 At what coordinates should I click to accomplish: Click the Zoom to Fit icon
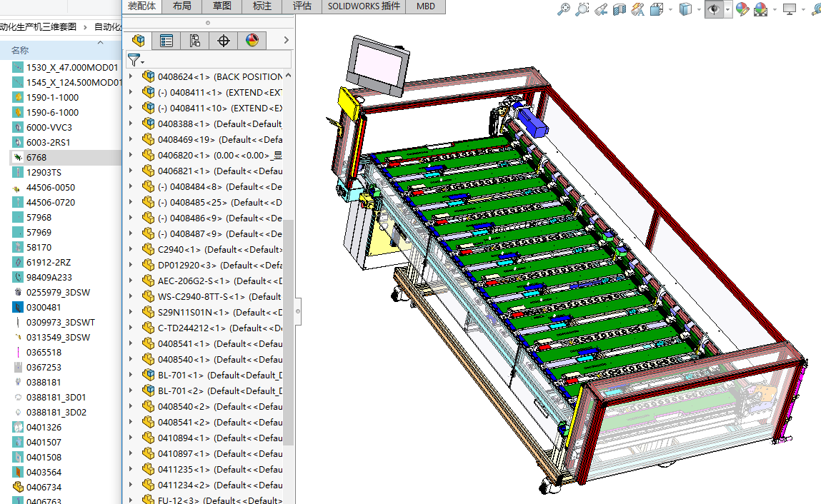click(564, 9)
